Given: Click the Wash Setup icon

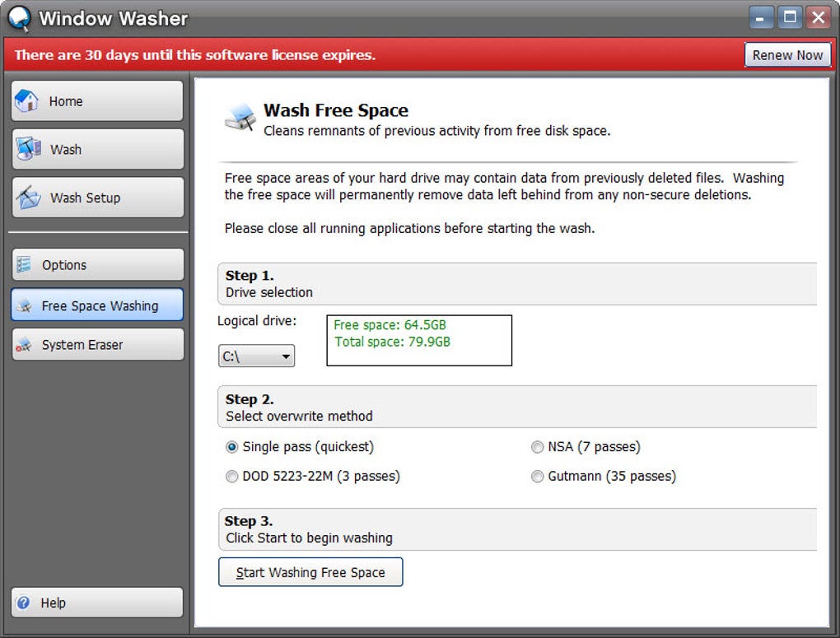Looking at the screenshot, I should 28,197.
